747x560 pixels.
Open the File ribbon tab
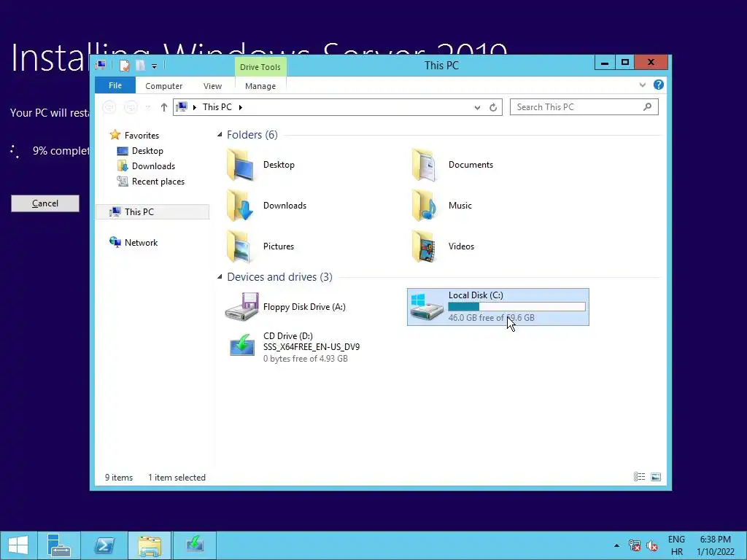pos(115,85)
